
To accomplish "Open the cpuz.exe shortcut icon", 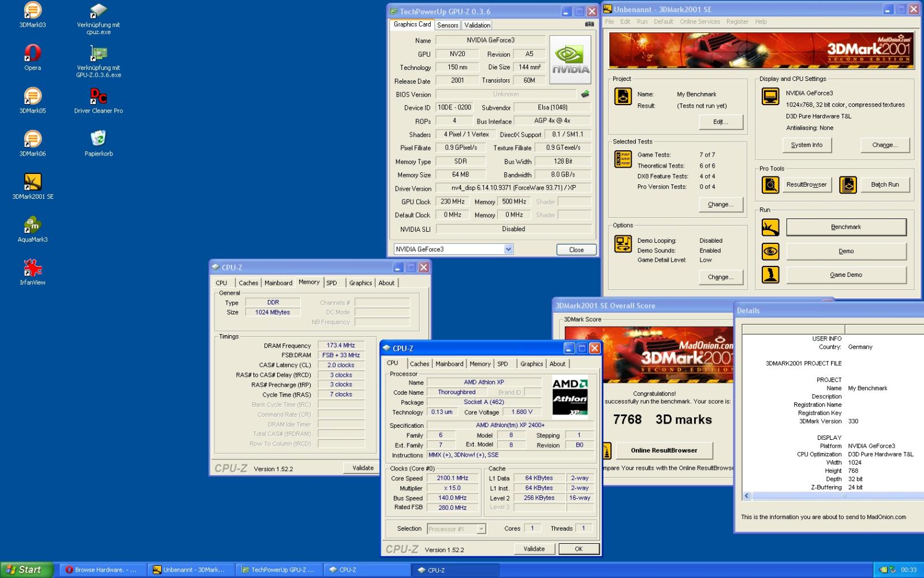I will pos(98,10).
